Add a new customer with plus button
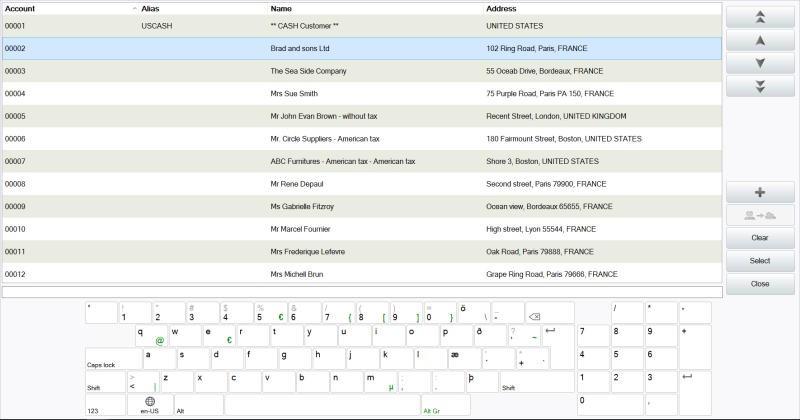 [760, 192]
